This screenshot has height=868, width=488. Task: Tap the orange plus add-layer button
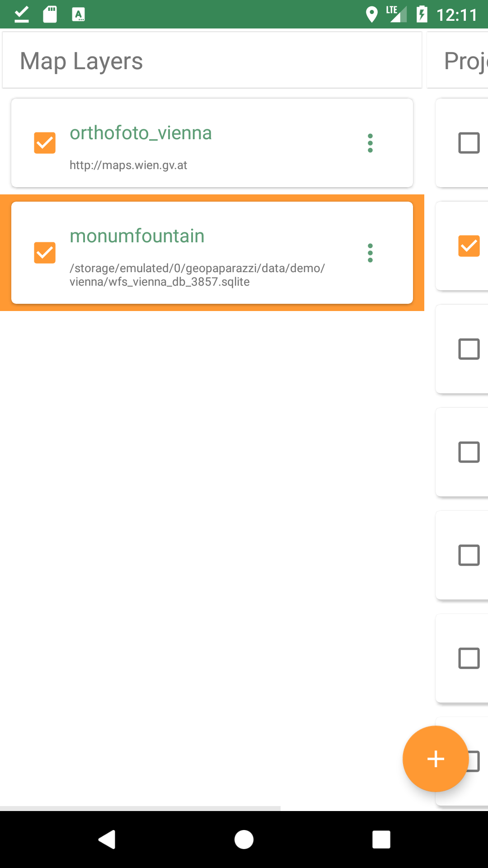pos(436,759)
